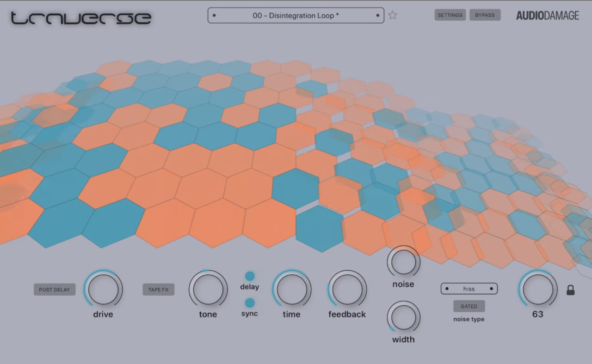Select next preset using right dot
Image resolution: width=592 pixels, height=364 pixels.
[x=378, y=15]
